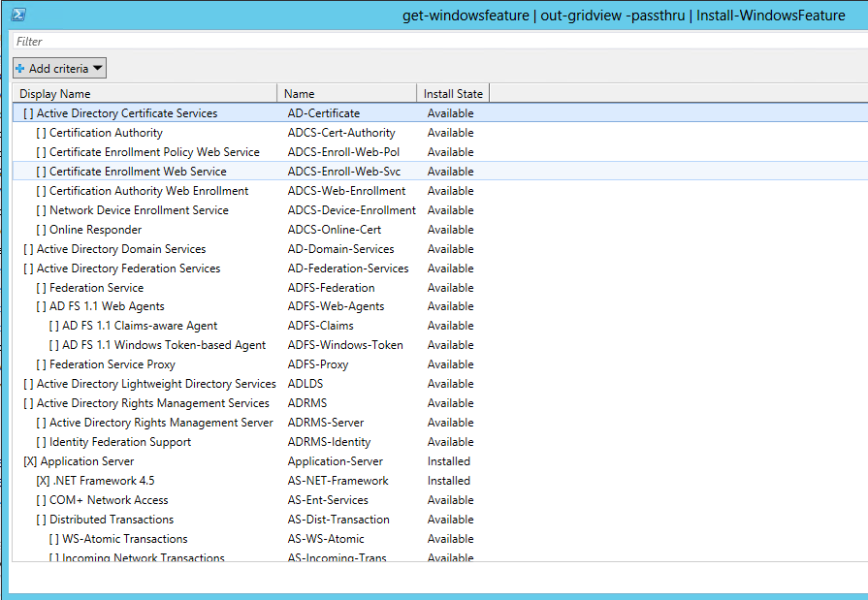Select the installed Application Server row
868x600 pixels.
tap(86, 461)
